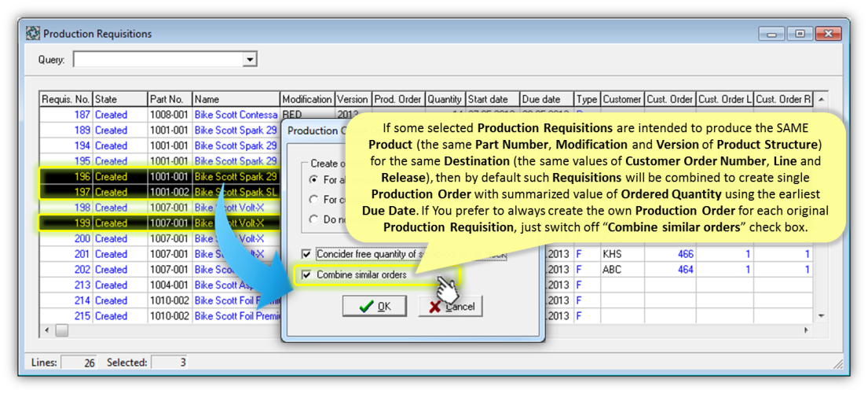The width and height of the screenshot is (868, 394).
Task: Click the Selected count field showing 3
Action: point(170,363)
